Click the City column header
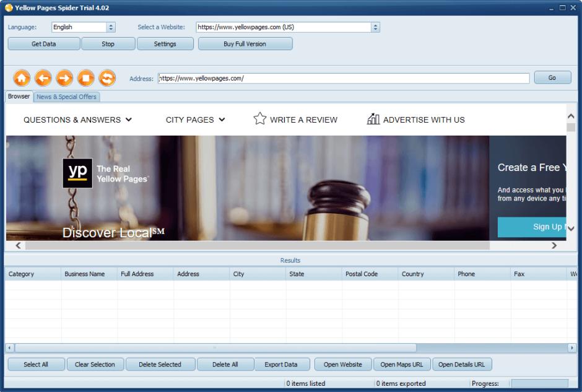The width and height of the screenshot is (582, 392). [x=258, y=274]
